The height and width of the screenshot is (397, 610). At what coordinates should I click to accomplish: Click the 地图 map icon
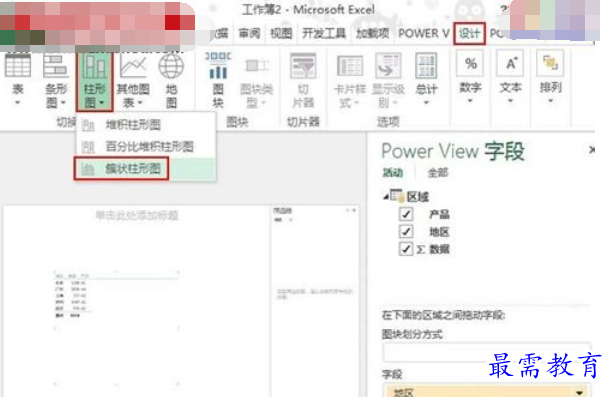point(171,81)
